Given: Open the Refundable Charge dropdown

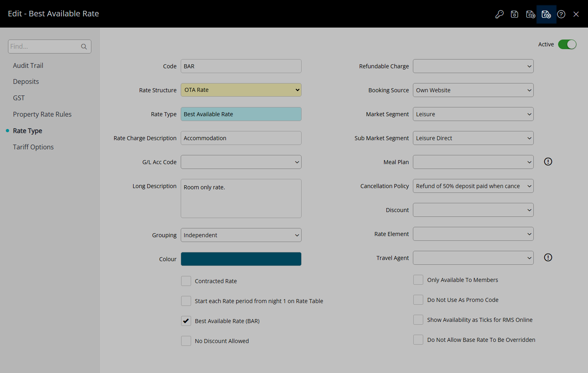Looking at the screenshot, I should click(473, 66).
